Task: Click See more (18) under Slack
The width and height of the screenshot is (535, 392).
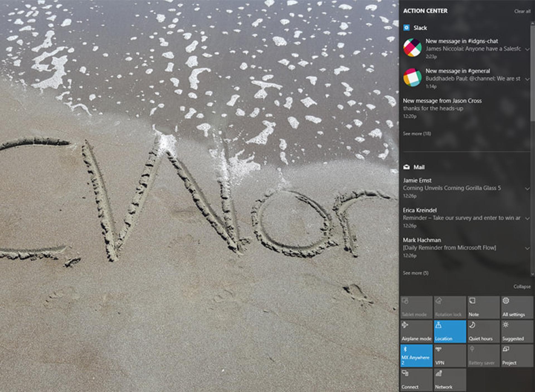Action: tap(417, 134)
